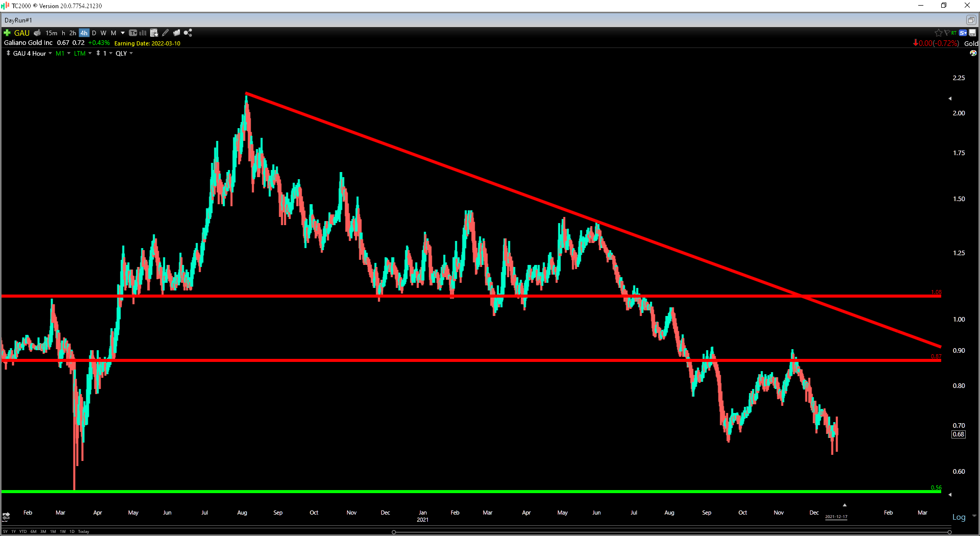This screenshot has height=536, width=980.
Task: Switch to the Weekly W timeframe
Action: [104, 33]
